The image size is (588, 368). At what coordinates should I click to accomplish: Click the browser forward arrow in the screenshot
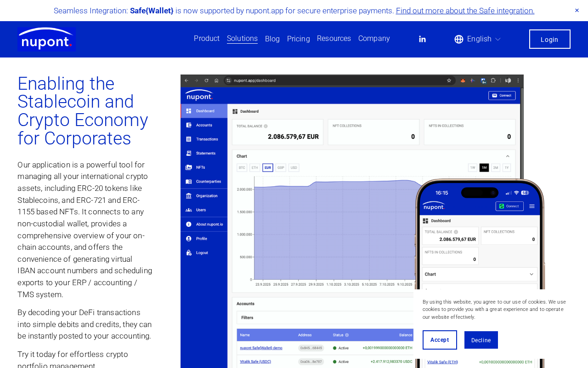[x=196, y=80]
